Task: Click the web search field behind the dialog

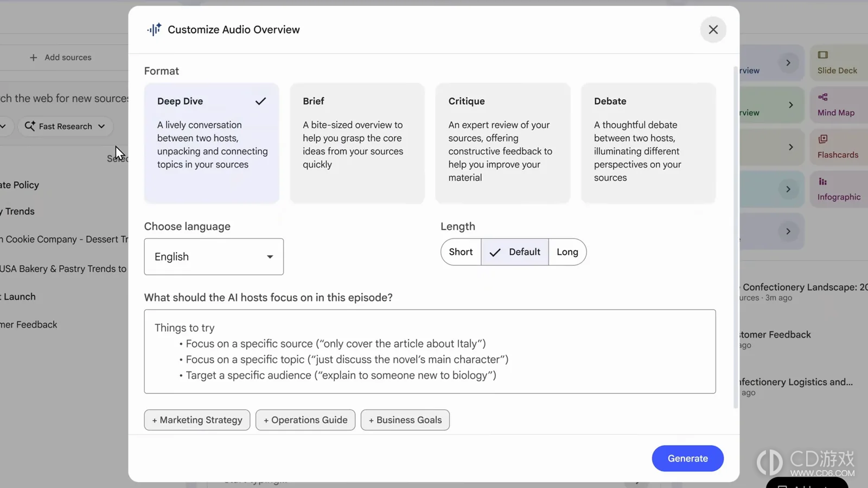Action: tap(64, 98)
